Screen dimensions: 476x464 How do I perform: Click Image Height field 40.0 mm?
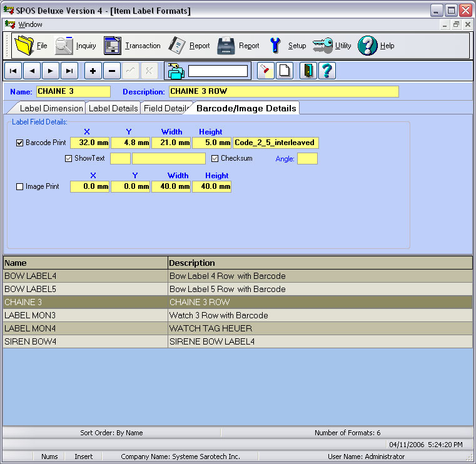(212, 186)
